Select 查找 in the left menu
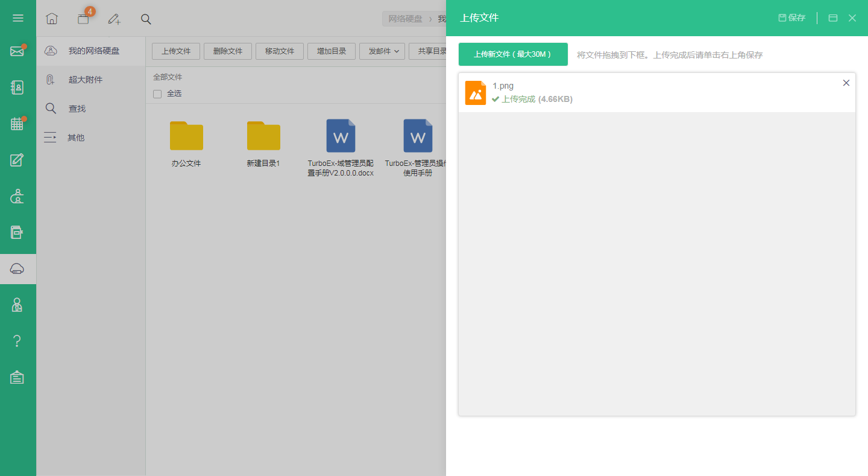 pos(91,109)
